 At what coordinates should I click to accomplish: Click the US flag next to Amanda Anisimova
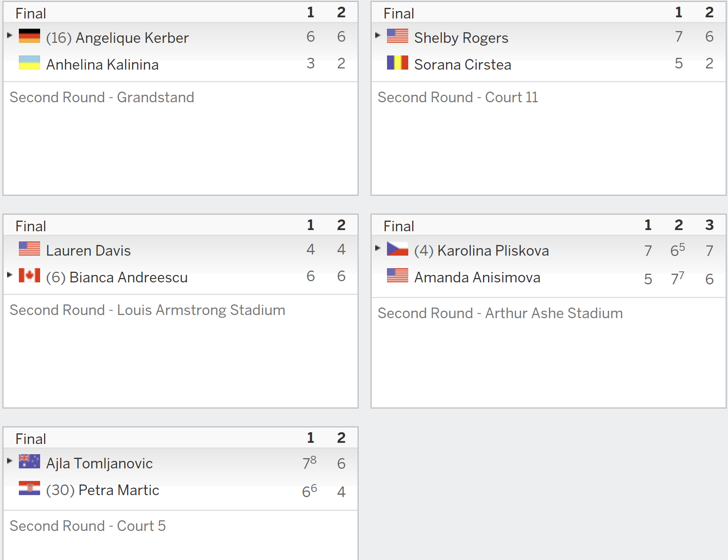point(398,275)
